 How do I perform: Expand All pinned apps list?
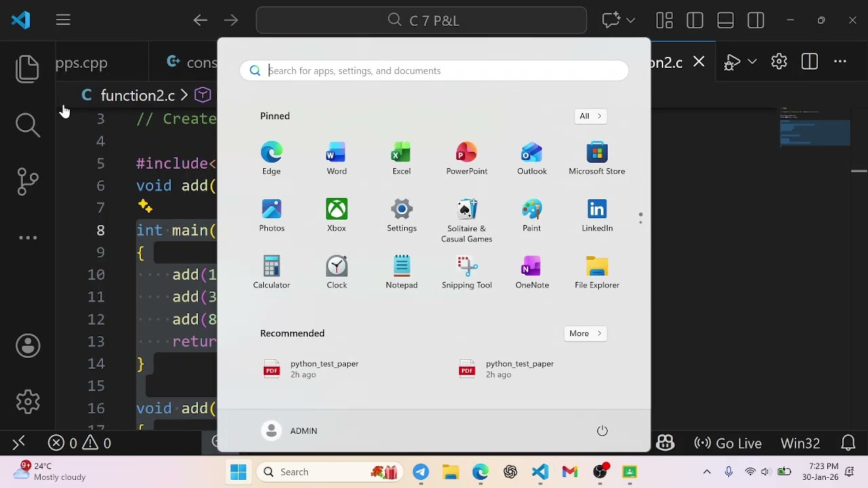coord(590,116)
